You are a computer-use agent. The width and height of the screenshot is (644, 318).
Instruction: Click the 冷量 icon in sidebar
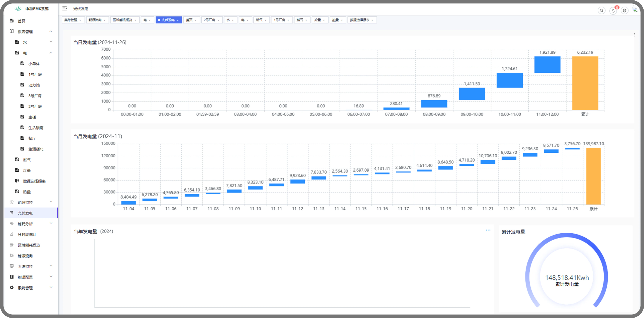[x=17, y=170]
